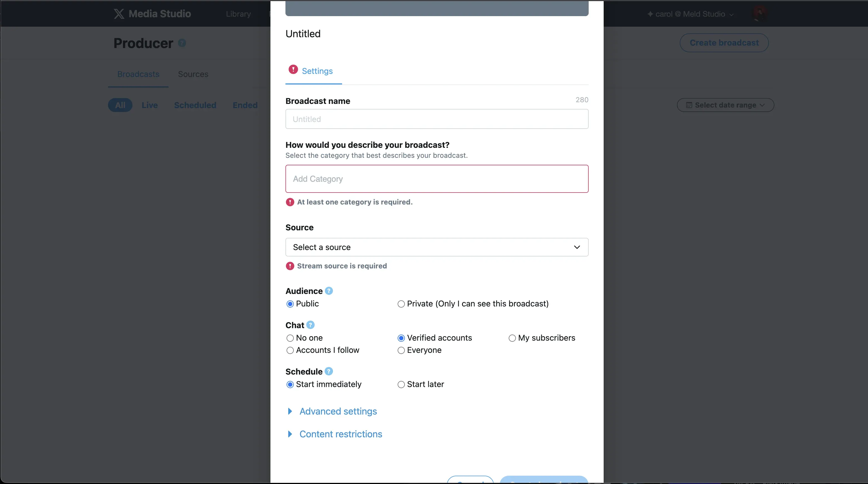The width and height of the screenshot is (868, 484).
Task: Choose Accounts I follow for chat
Action: tap(290, 351)
